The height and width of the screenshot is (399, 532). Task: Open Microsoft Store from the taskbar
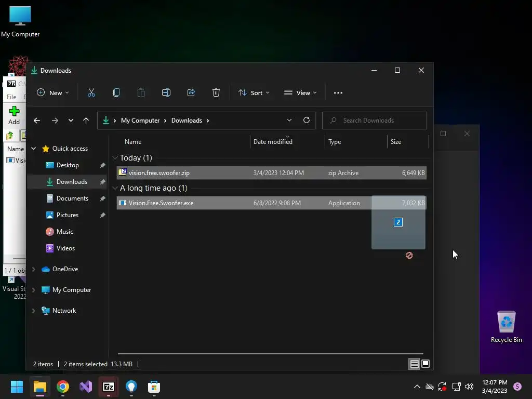pyautogui.click(x=154, y=387)
